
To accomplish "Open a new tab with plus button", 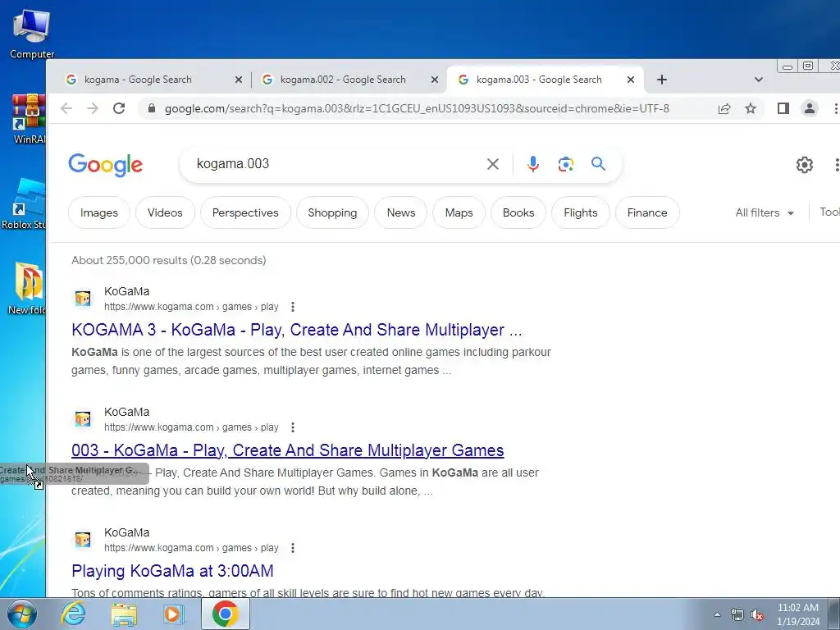I will [662, 80].
